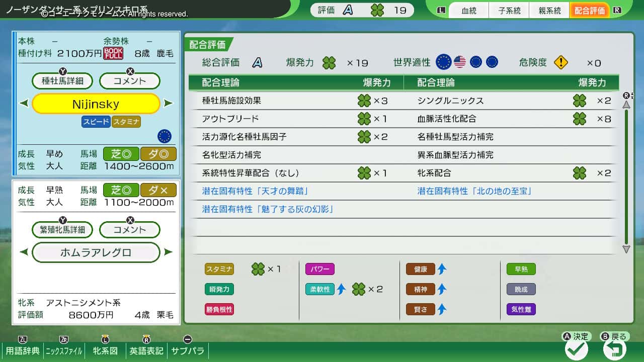Open 種牡馬詳細 stallion details
Screen dimensions: 644x362
(63, 81)
